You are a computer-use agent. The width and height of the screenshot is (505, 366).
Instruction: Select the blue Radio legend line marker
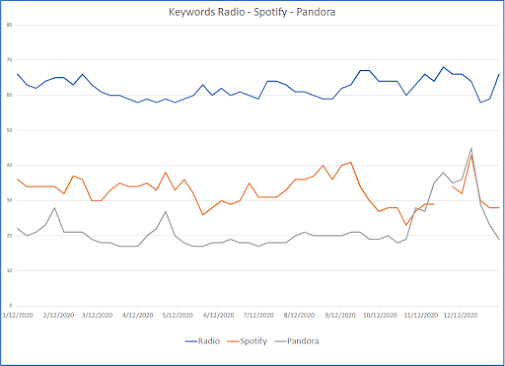pos(191,341)
